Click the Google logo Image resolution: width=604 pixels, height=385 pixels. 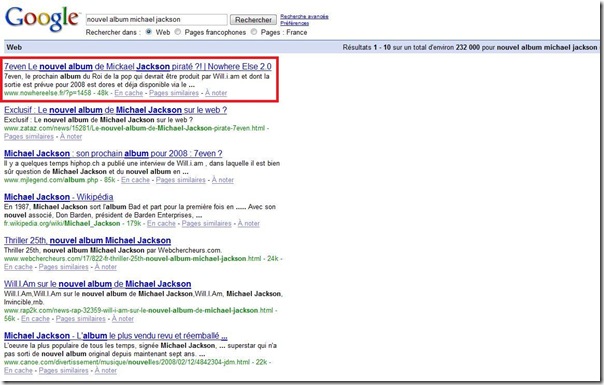[x=42, y=19]
